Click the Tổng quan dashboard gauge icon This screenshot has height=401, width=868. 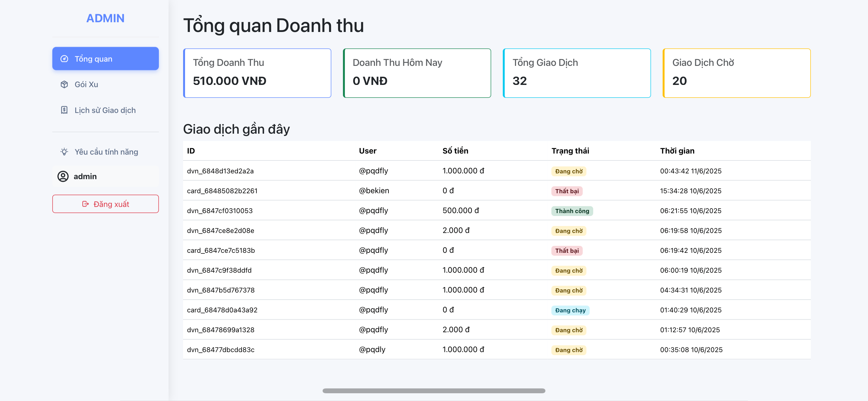click(x=64, y=59)
